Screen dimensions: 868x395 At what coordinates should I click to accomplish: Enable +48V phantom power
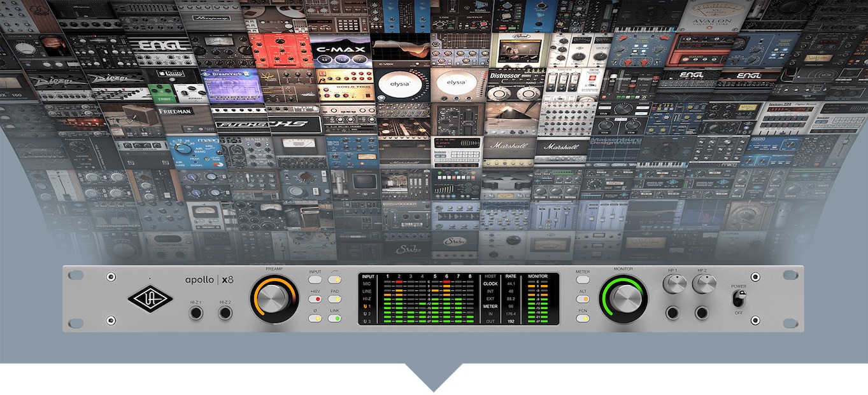[x=315, y=299]
